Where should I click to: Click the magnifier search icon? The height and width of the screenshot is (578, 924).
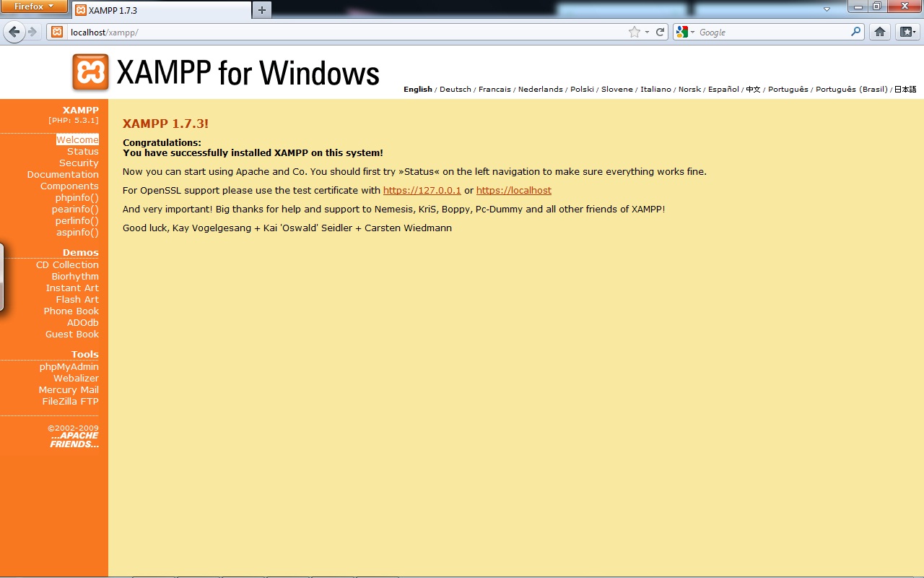pos(855,32)
